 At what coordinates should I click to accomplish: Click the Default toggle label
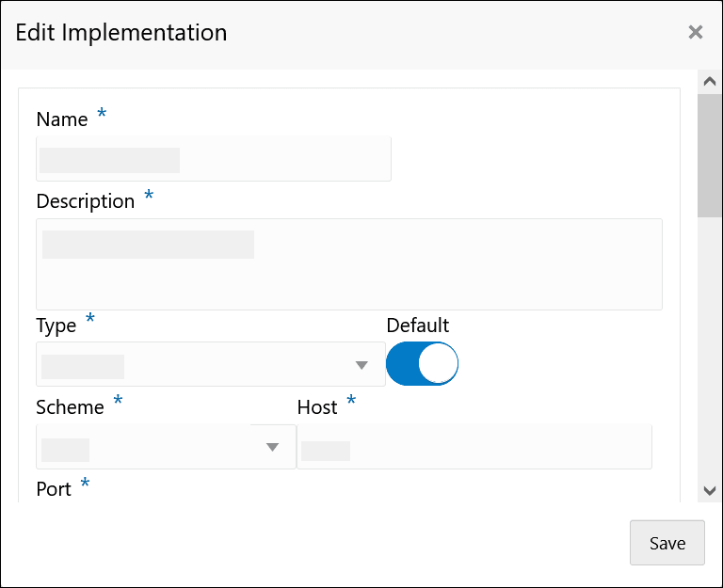418,326
